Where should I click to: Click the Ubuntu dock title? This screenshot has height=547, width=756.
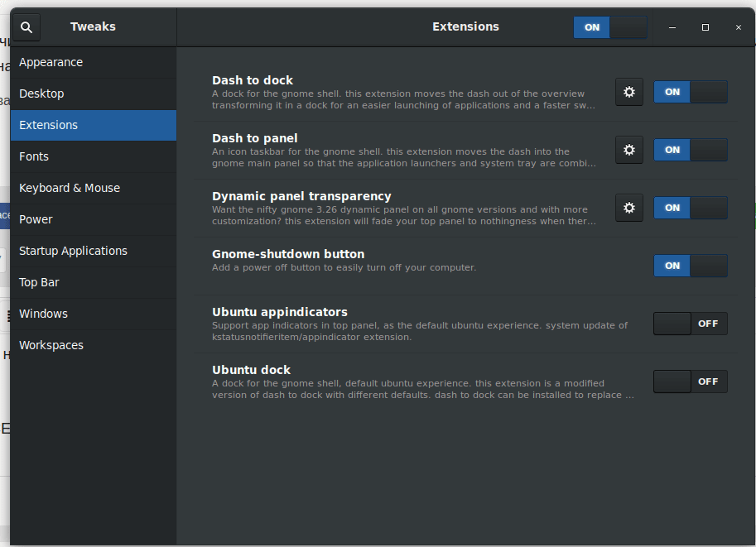pyautogui.click(x=251, y=370)
